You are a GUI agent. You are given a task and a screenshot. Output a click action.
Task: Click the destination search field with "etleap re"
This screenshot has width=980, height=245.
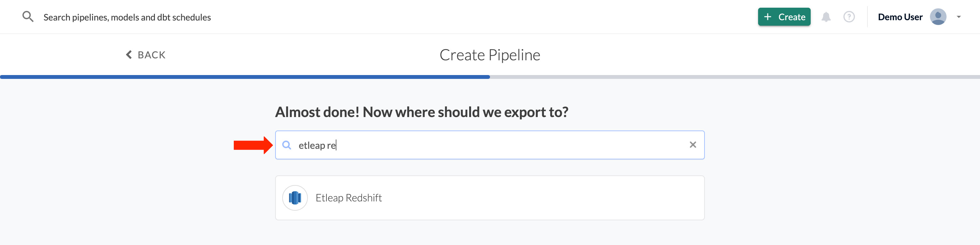[487, 145]
